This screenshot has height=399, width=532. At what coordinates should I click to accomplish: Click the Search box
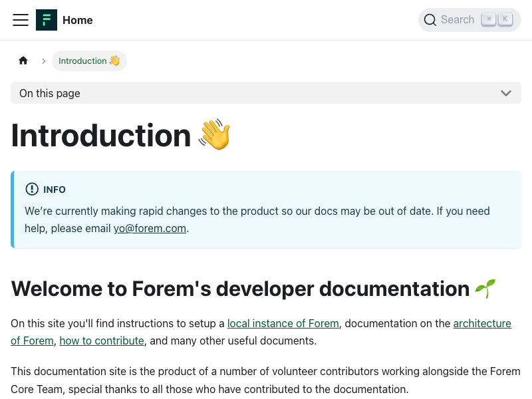pyautogui.click(x=469, y=20)
